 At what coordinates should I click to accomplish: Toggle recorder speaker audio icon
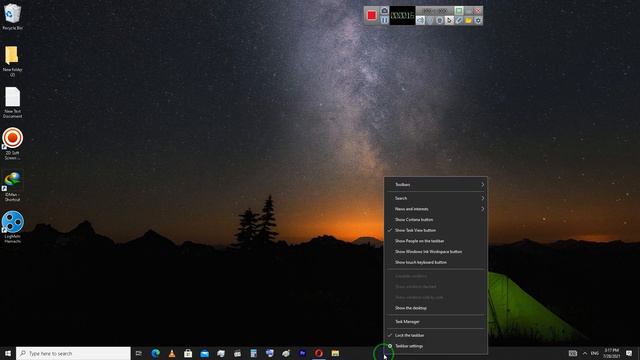(420, 20)
